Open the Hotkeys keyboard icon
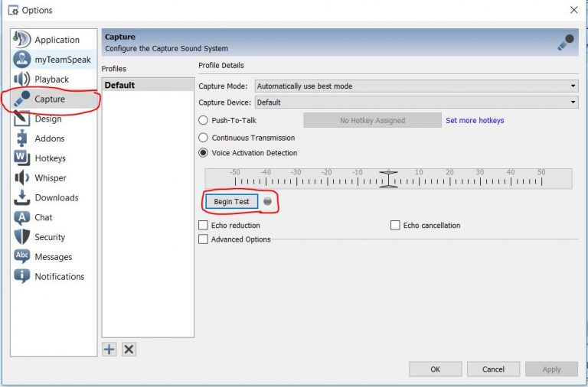 22,158
